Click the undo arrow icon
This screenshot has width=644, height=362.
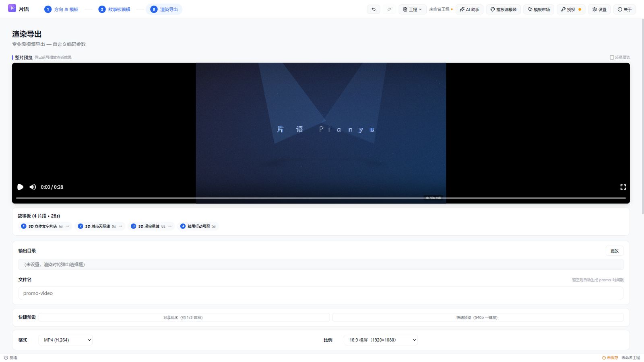click(x=374, y=9)
